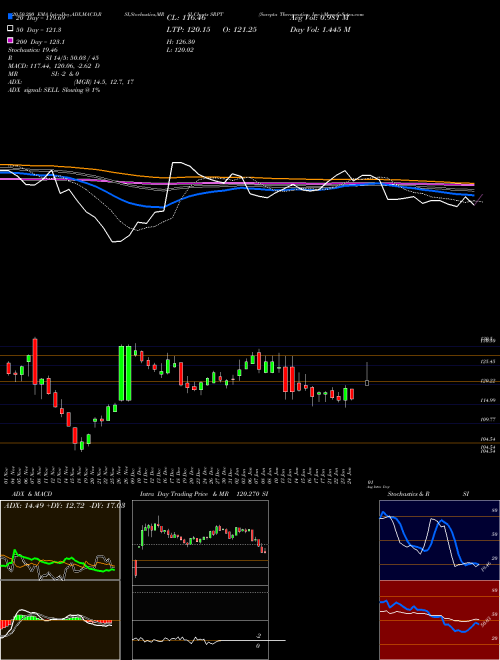The image size is (500, 660).
Task: Click the 120.22 price axis label
Action: 488,381
